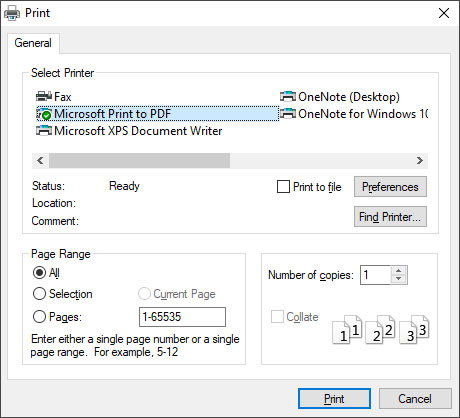Enable the Print to file checkbox
The height and width of the screenshot is (418, 460).
(x=283, y=187)
